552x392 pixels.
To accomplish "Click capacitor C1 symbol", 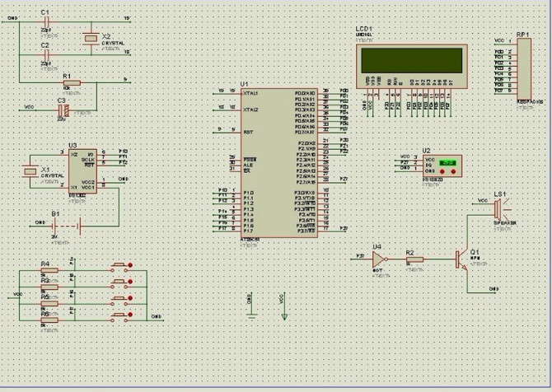I will pyautogui.click(x=44, y=20).
